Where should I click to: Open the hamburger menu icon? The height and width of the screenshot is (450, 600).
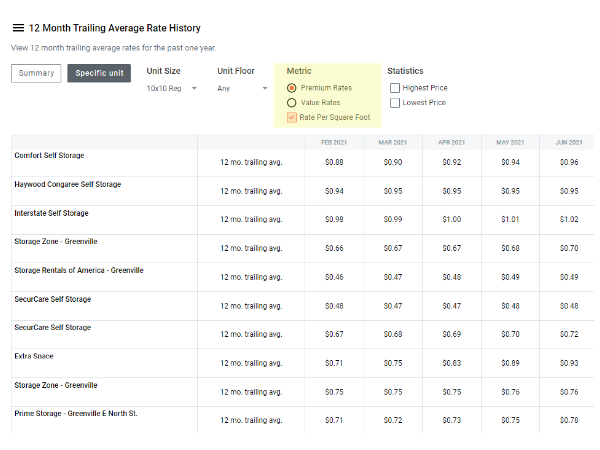point(18,28)
